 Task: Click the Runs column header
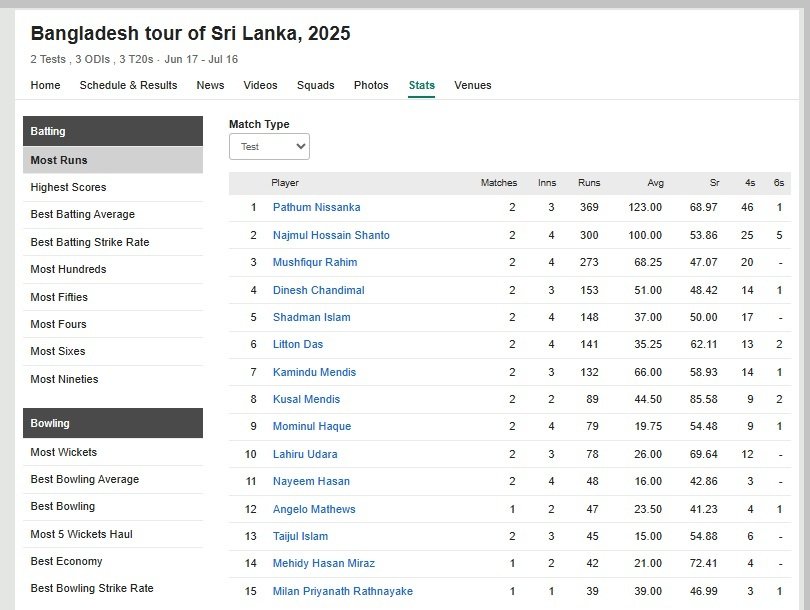coord(589,183)
